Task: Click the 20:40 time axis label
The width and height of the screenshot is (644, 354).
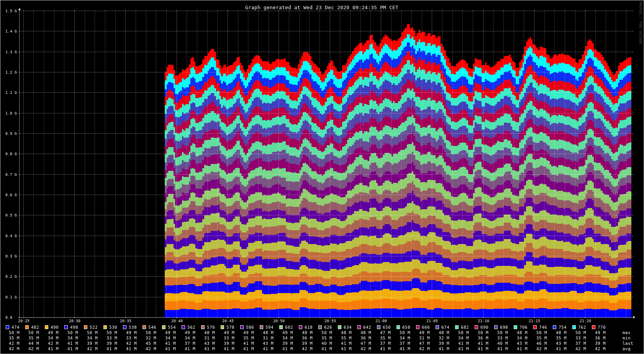Action: pos(177,321)
